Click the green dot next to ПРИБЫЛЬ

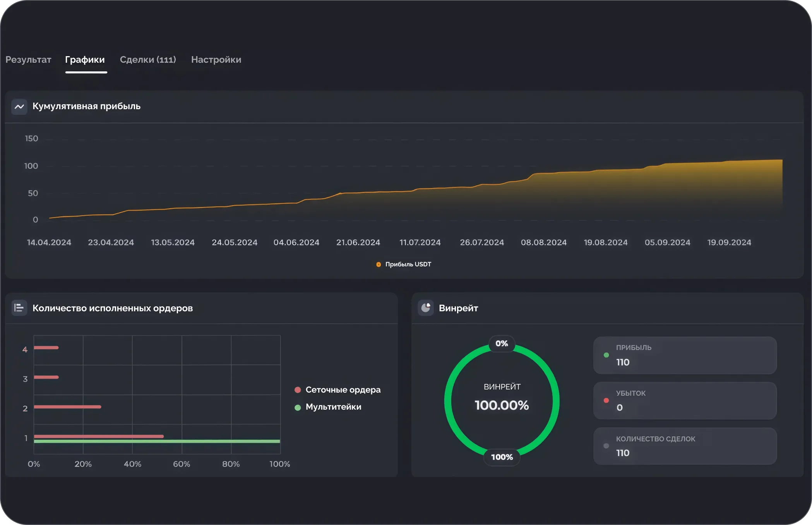(x=606, y=355)
